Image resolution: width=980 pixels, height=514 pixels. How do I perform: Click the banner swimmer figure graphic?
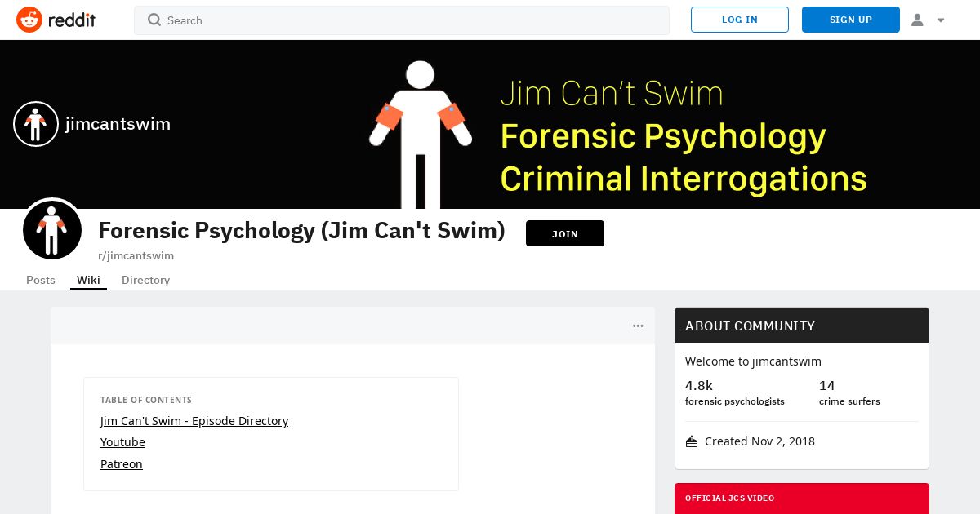[x=421, y=135]
